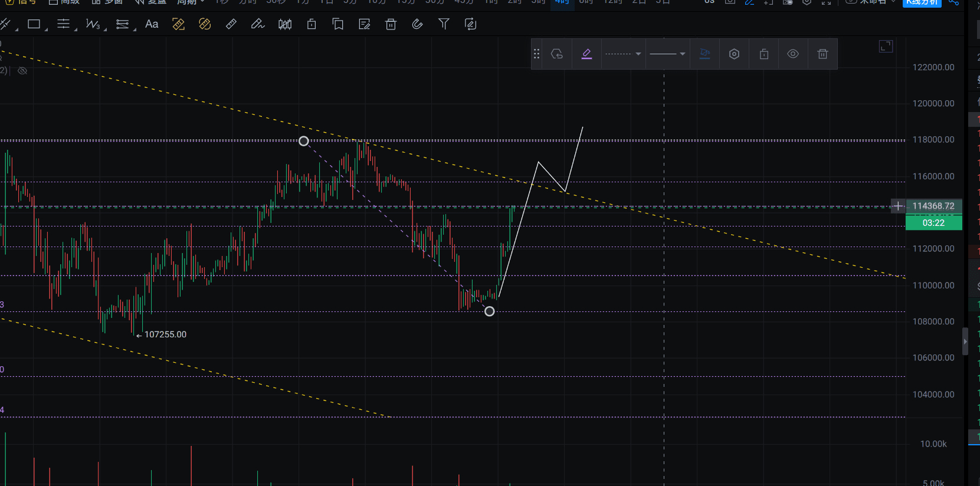The image size is (980, 486).
Task: Click the plus icon beside price label
Action: (x=897, y=206)
